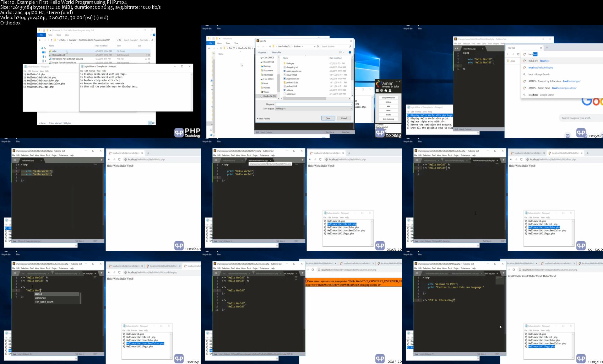This screenshot has width=603, height=364.
Task: Click the 'Search Sublime' field in Save As
Action: click(336, 46)
